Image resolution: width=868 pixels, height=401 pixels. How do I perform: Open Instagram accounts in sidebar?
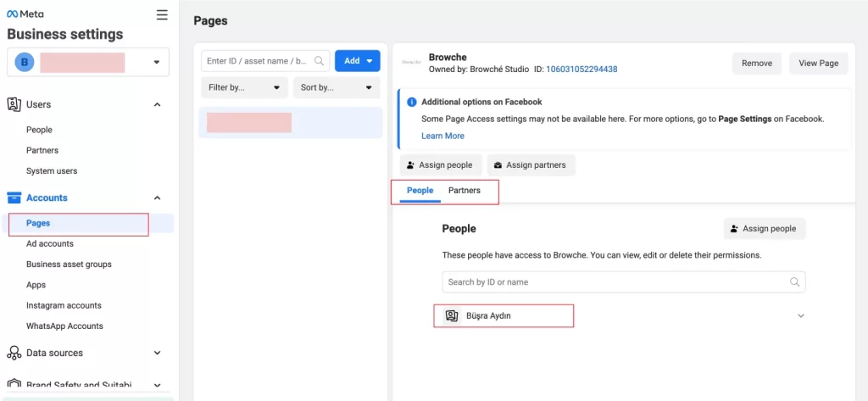pos(64,305)
